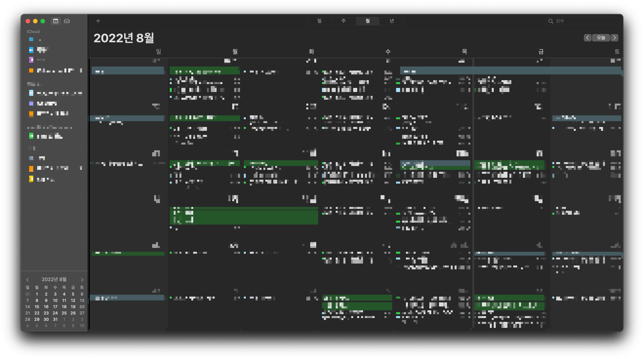Toggle the green calendar checkbox in sidebar
This screenshot has height=359, width=644.
click(31, 136)
